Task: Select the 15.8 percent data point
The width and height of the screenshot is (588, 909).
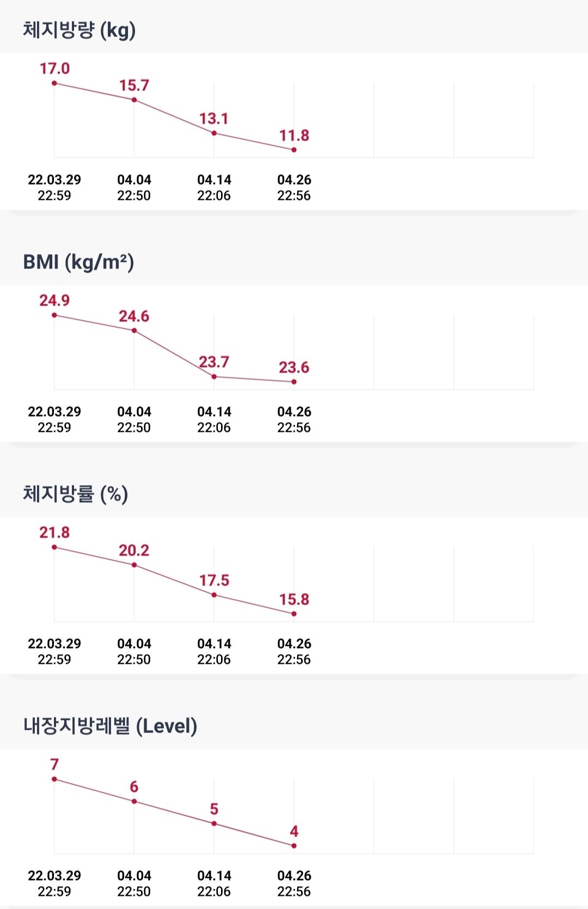Action: click(294, 614)
